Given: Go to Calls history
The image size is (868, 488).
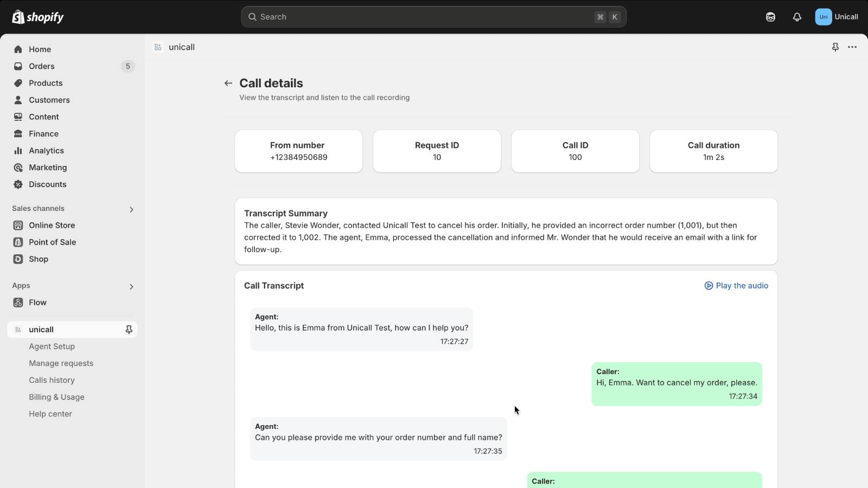Looking at the screenshot, I should pos(52,380).
